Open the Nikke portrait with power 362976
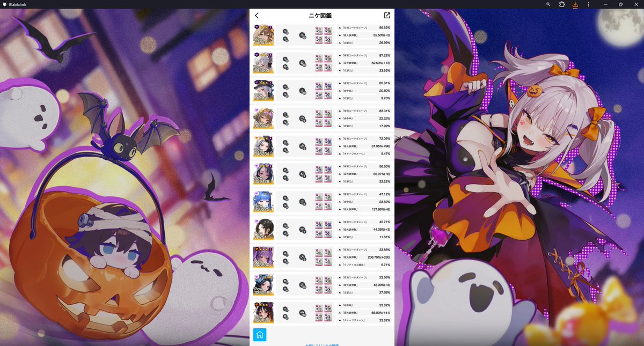Viewport: 644px width, 346px height. click(x=264, y=119)
